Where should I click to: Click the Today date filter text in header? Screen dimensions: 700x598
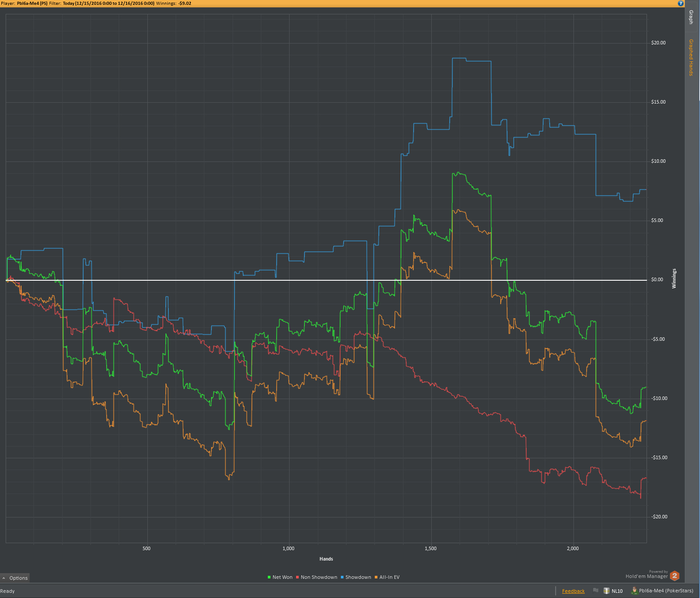tap(109, 3)
